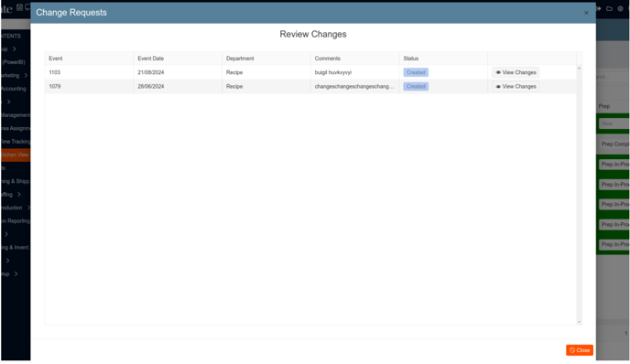Viewport: 630px width, 364px height.
Task: Open (PowerBI) item in background sidebar
Action: (14, 62)
